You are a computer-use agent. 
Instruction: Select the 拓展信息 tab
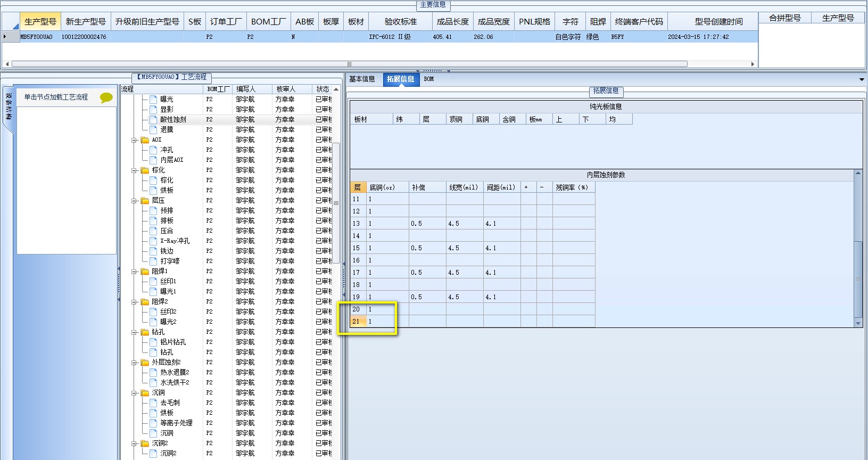click(400, 79)
